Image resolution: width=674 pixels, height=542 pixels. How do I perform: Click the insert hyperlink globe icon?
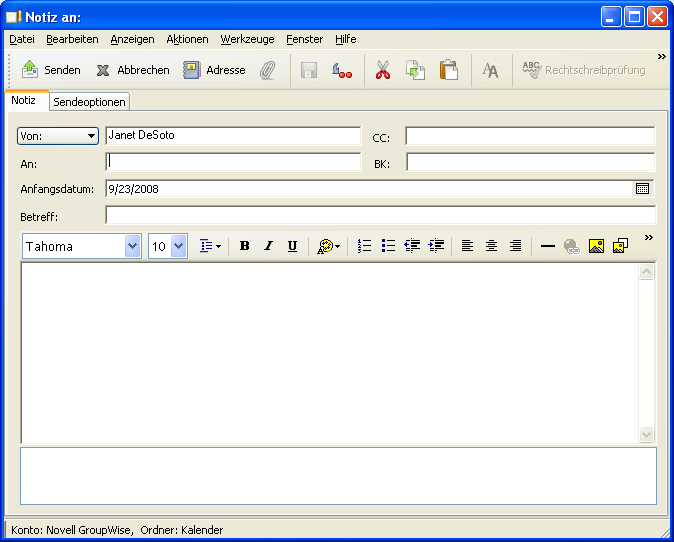pos(572,246)
